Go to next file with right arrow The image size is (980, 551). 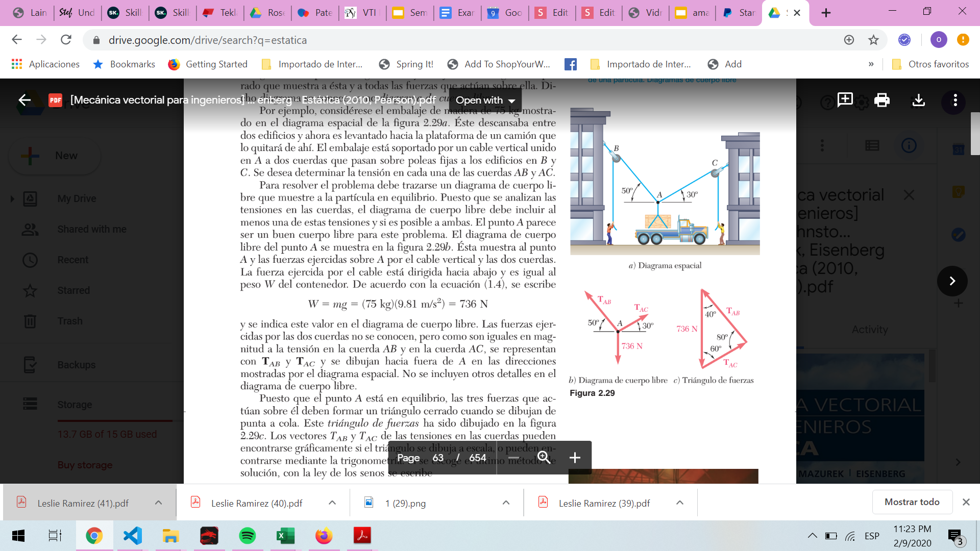(x=952, y=281)
